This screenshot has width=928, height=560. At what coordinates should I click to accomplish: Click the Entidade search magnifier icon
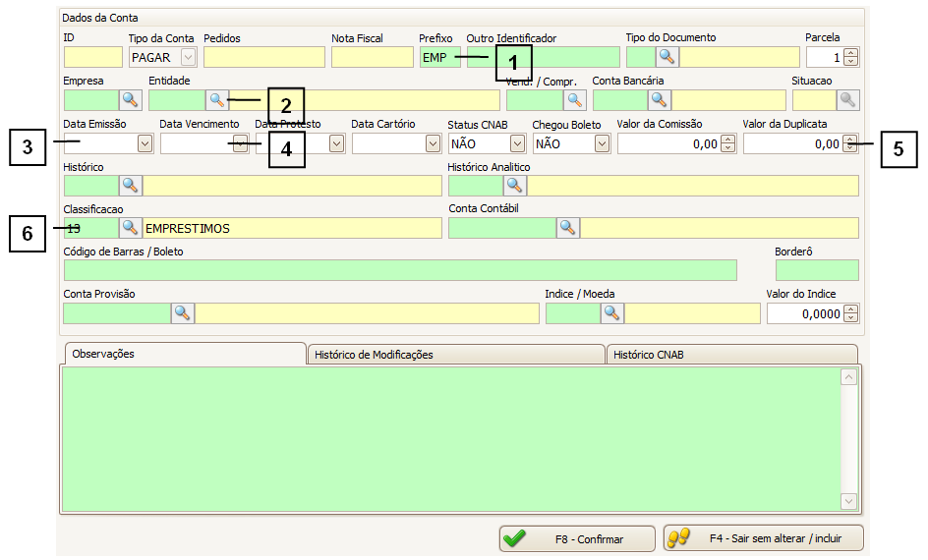pos(216,99)
